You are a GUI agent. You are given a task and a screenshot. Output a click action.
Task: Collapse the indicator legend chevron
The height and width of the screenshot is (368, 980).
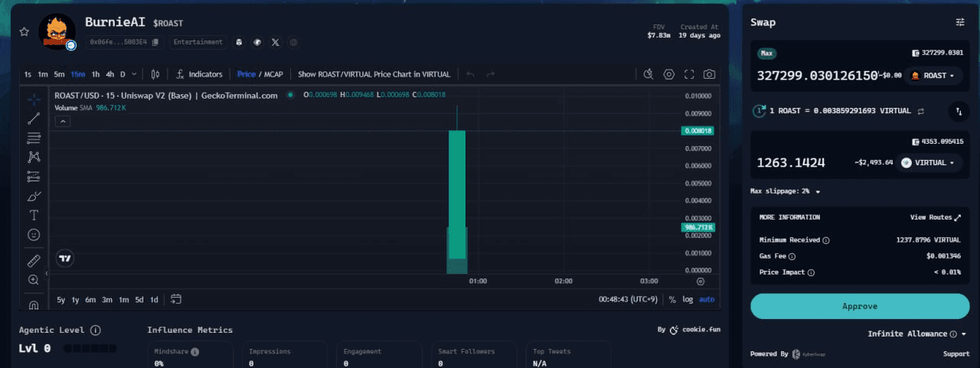[64, 122]
